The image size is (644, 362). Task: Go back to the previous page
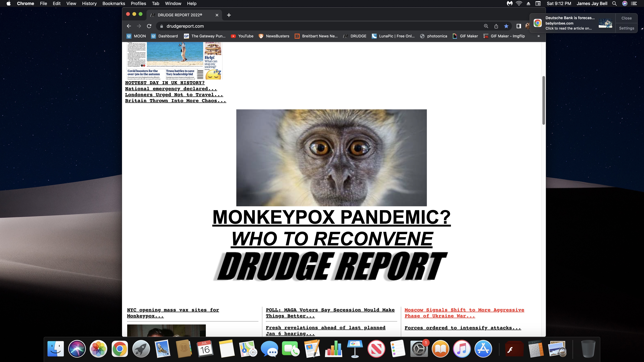point(129,26)
